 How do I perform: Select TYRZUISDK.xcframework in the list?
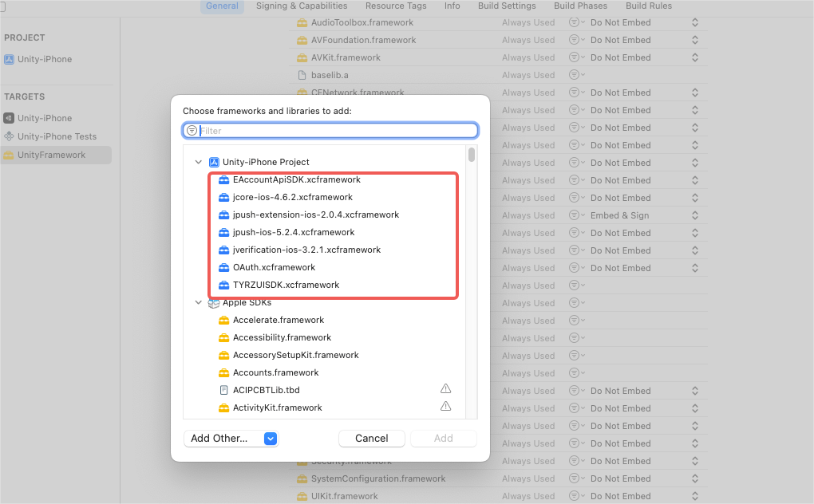click(x=286, y=285)
